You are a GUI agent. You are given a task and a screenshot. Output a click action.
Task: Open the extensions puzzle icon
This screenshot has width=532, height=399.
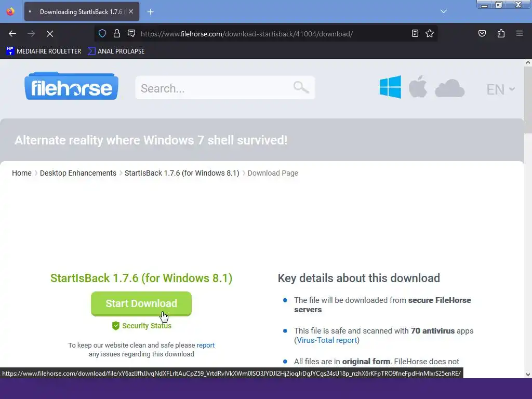point(501,33)
